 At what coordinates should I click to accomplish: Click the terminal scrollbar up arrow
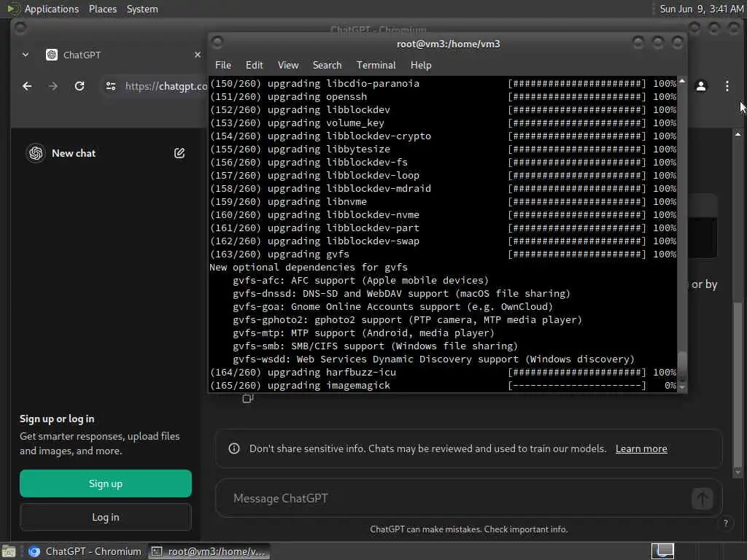pyautogui.click(x=682, y=82)
